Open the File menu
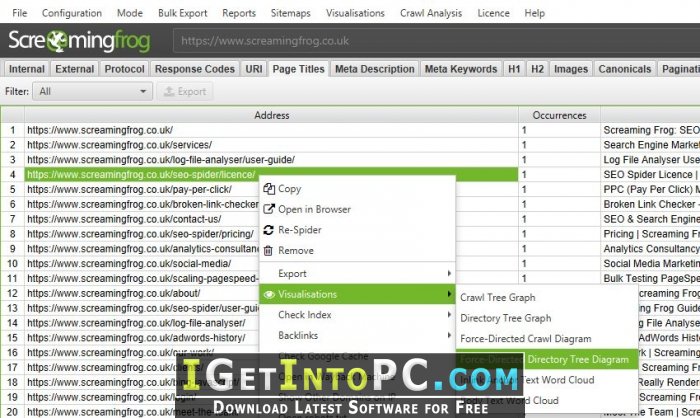700x418 pixels. [20, 13]
